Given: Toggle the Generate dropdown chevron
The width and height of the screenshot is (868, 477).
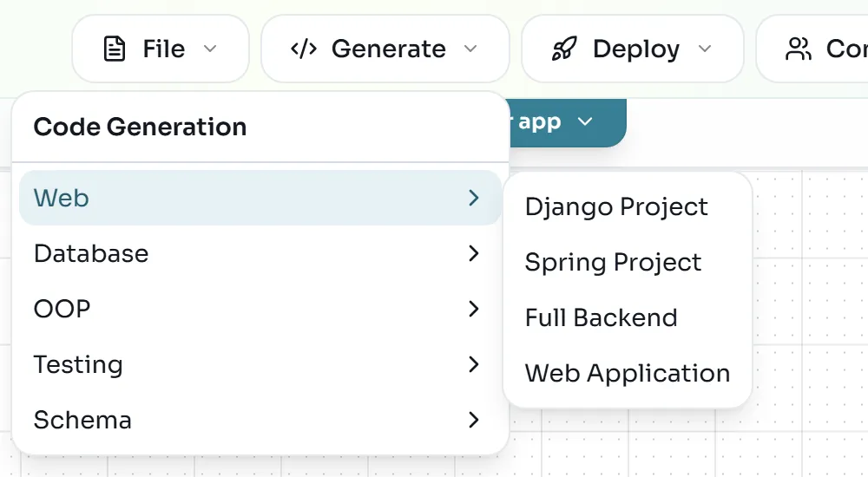Looking at the screenshot, I should [x=470, y=49].
